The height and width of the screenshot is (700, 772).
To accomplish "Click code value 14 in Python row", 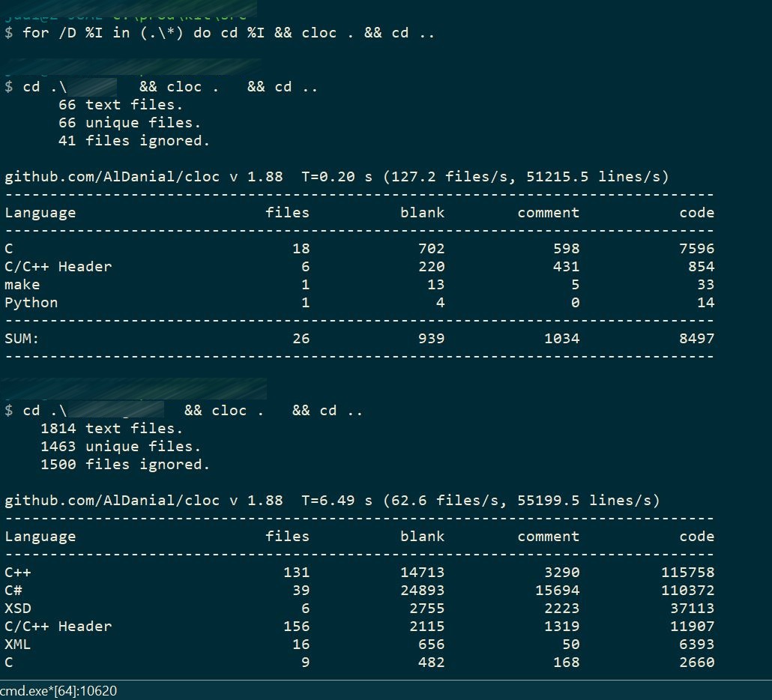I will 705,303.
